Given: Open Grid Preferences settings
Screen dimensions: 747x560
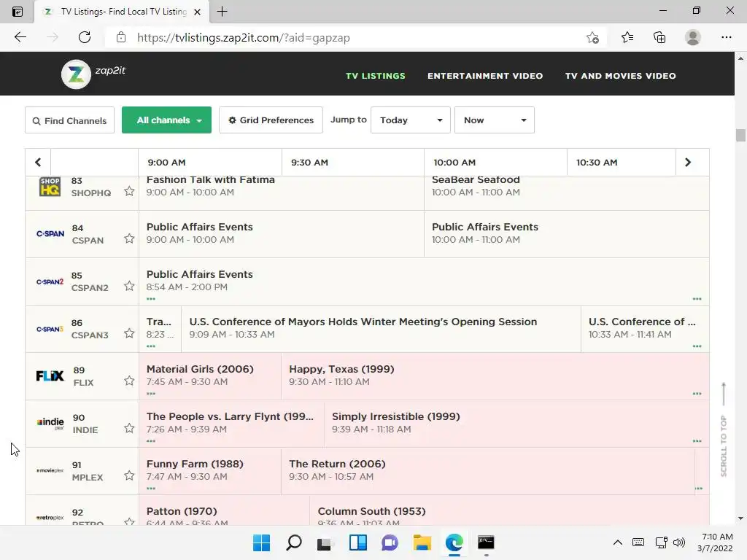Looking at the screenshot, I should (x=271, y=120).
